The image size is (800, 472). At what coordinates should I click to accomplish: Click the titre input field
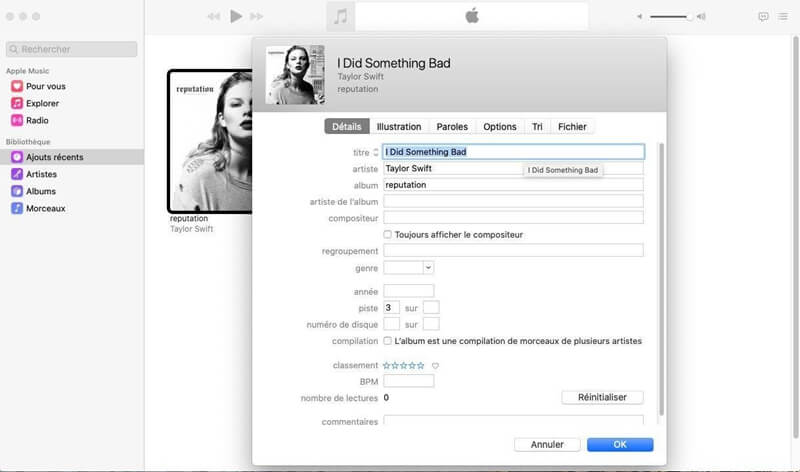coord(513,152)
